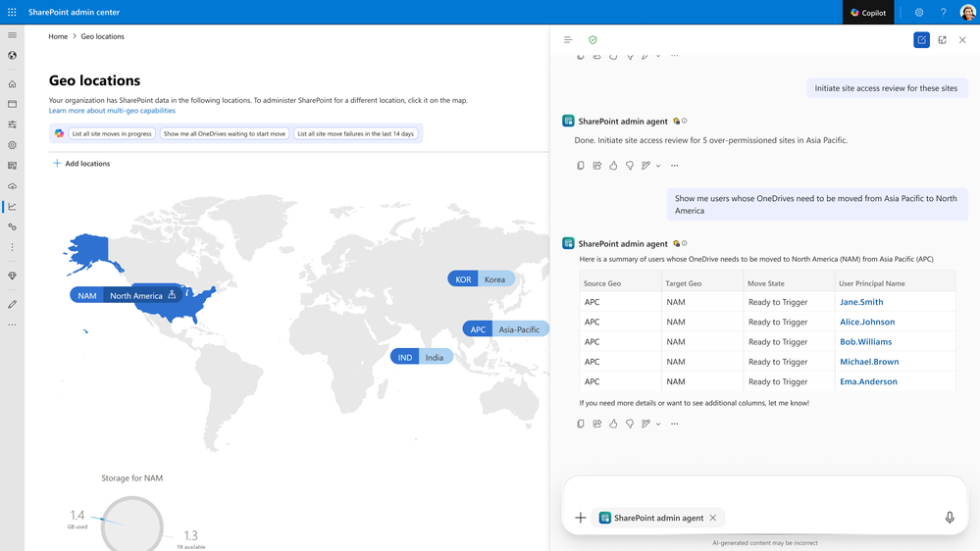Like the 'Done. Initiate site access review' response
980x551 pixels.
tap(613, 166)
